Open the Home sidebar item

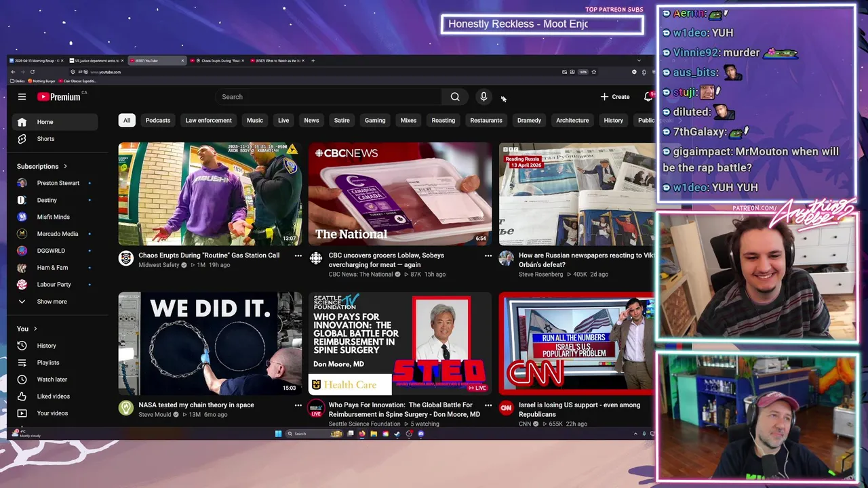pos(55,122)
